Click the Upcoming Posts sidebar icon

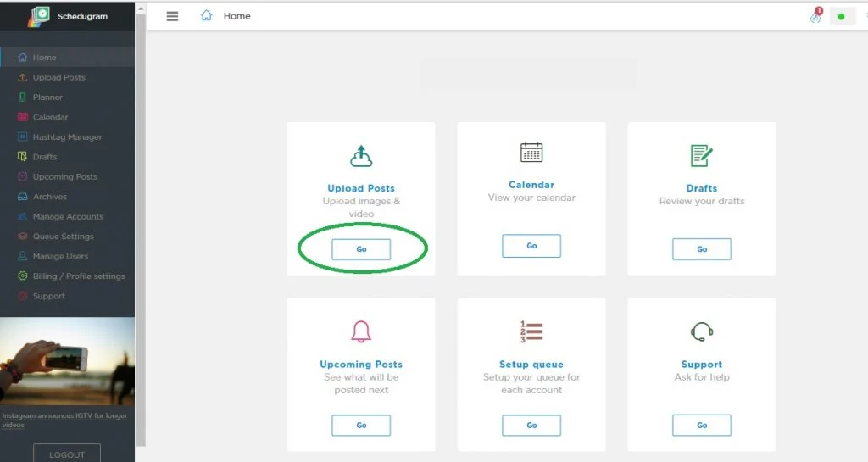[22, 176]
